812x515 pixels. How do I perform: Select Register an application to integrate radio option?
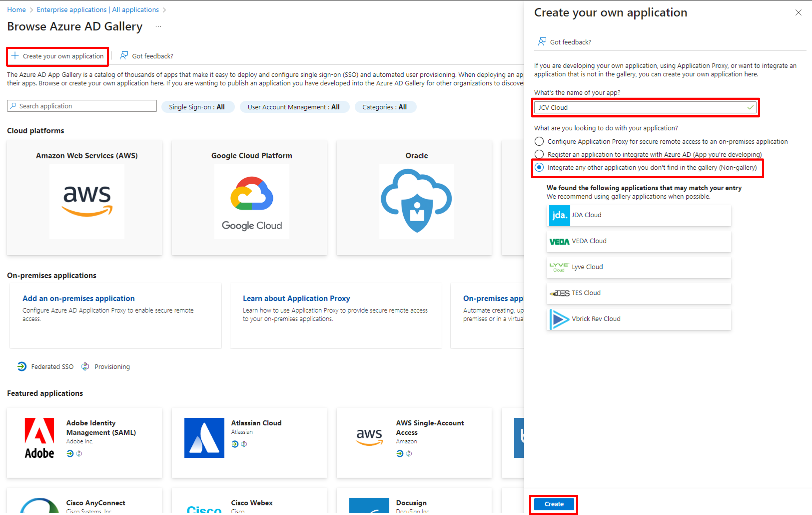[x=539, y=154]
